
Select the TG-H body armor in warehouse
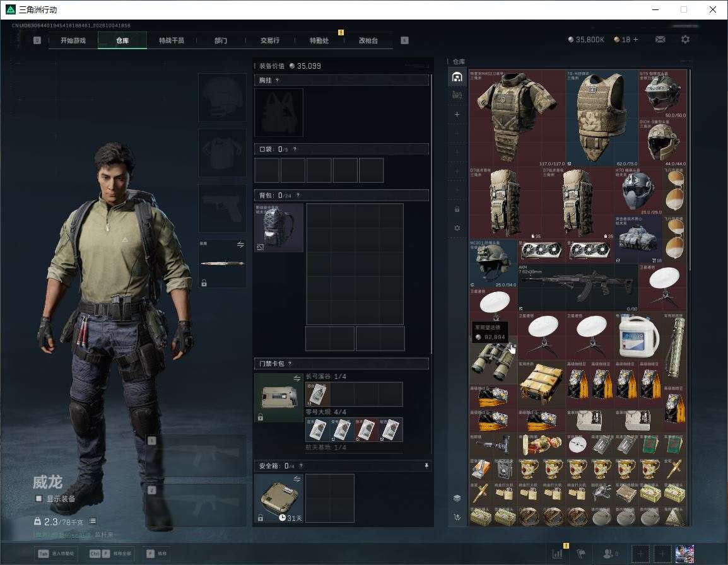[x=602, y=119]
